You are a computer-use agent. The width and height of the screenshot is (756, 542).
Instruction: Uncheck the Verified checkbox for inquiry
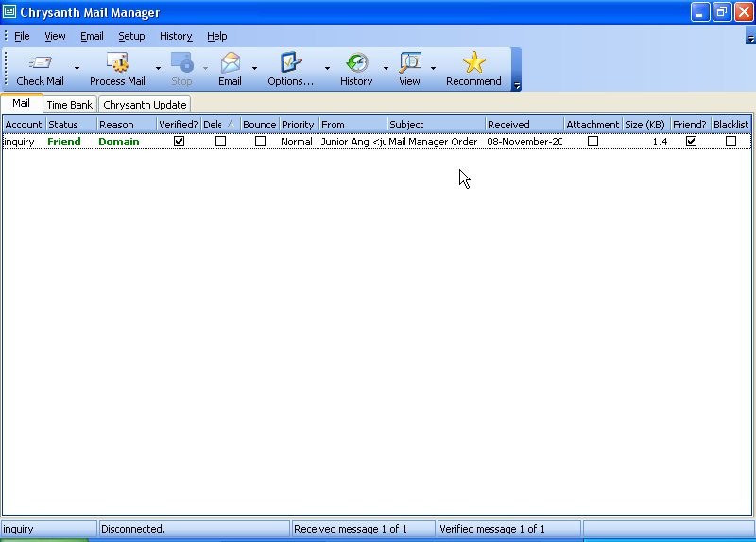point(180,142)
